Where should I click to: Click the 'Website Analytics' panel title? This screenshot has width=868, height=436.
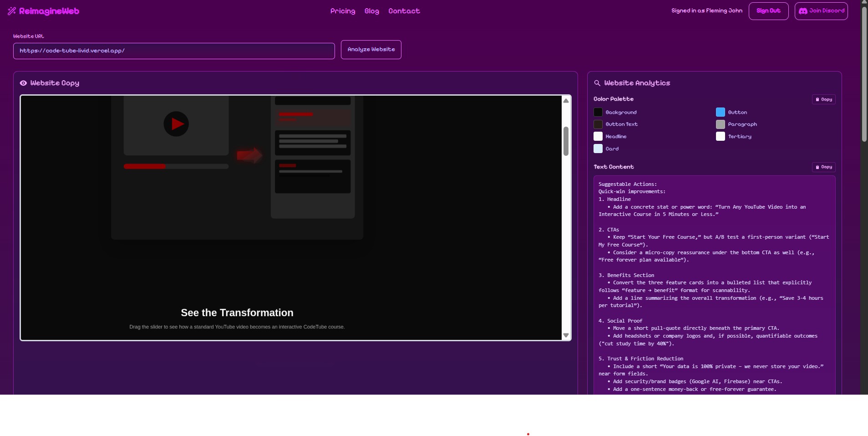[637, 83]
